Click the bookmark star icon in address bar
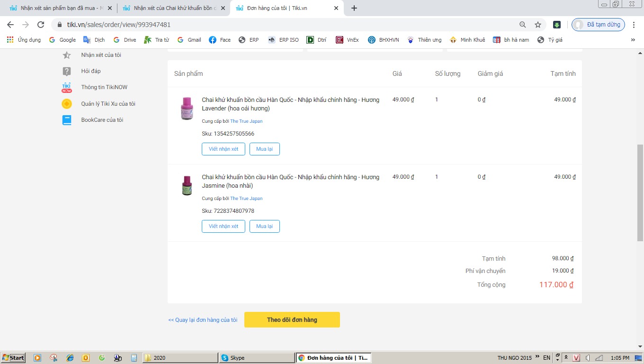The height and width of the screenshot is (364, 644). coord(538,25)
